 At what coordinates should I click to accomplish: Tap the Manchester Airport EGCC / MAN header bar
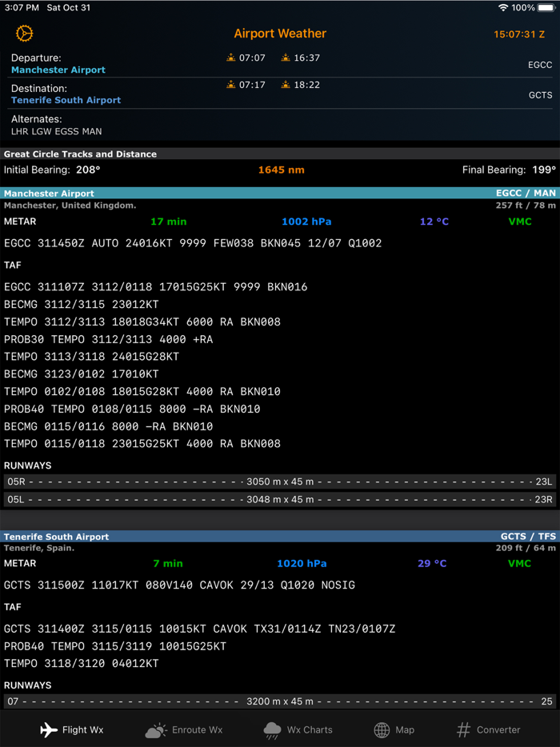pos(280,193)
